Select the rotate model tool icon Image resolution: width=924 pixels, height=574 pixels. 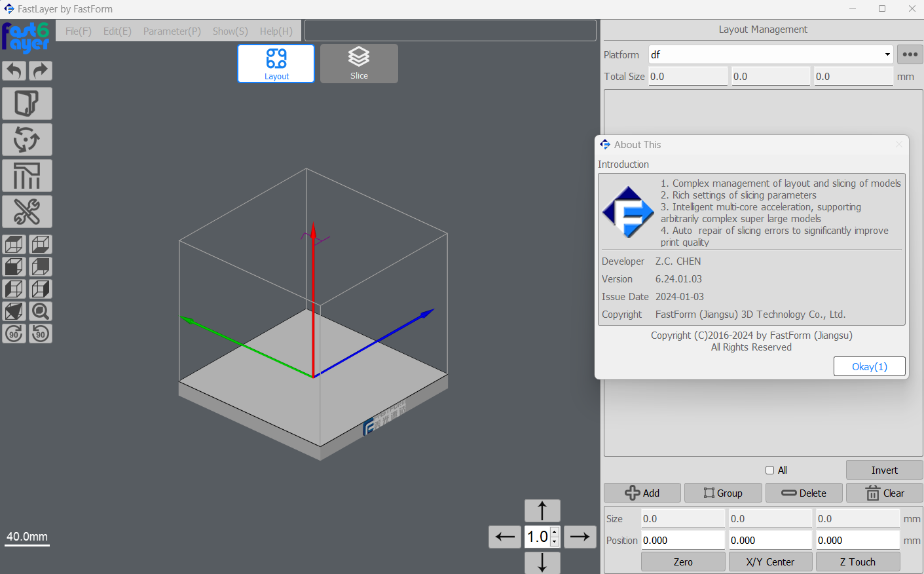point(27,140)
